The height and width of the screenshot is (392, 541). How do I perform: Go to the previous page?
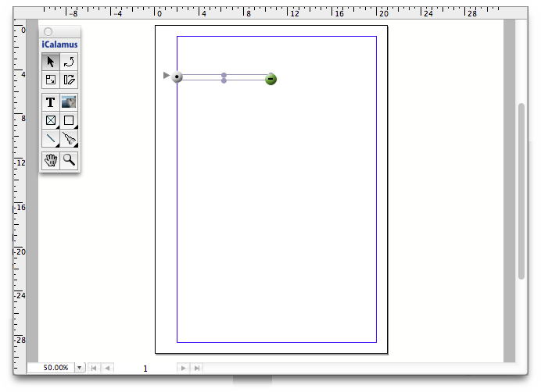107,368
